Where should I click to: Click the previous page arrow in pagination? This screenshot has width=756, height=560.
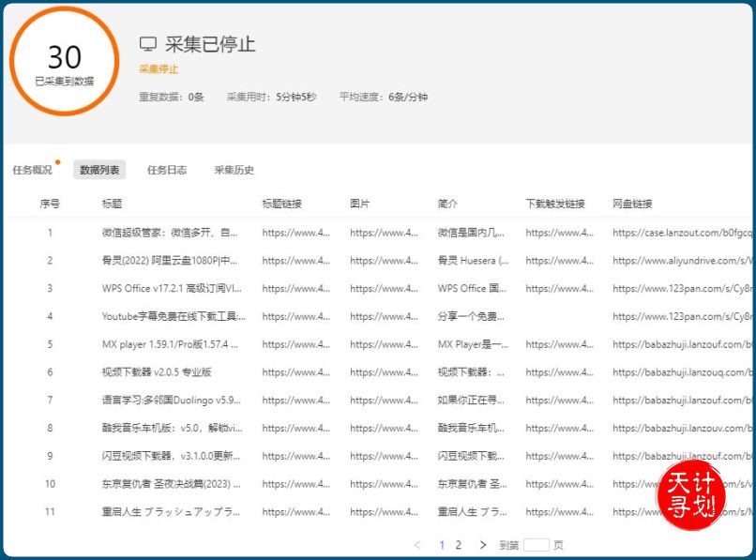(417, 544)
